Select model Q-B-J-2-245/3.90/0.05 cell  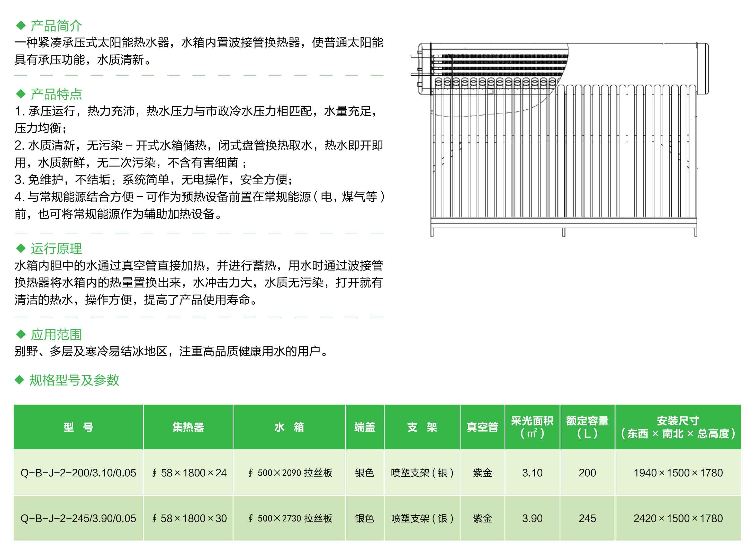(78, 518)
